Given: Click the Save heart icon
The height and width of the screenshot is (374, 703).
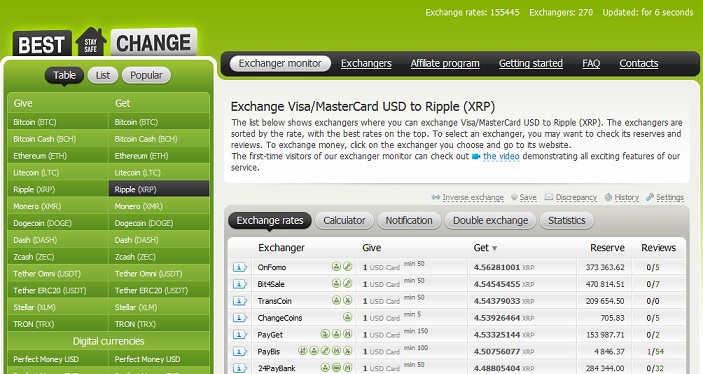Looking at the screenshot, I should coord(514,197).
